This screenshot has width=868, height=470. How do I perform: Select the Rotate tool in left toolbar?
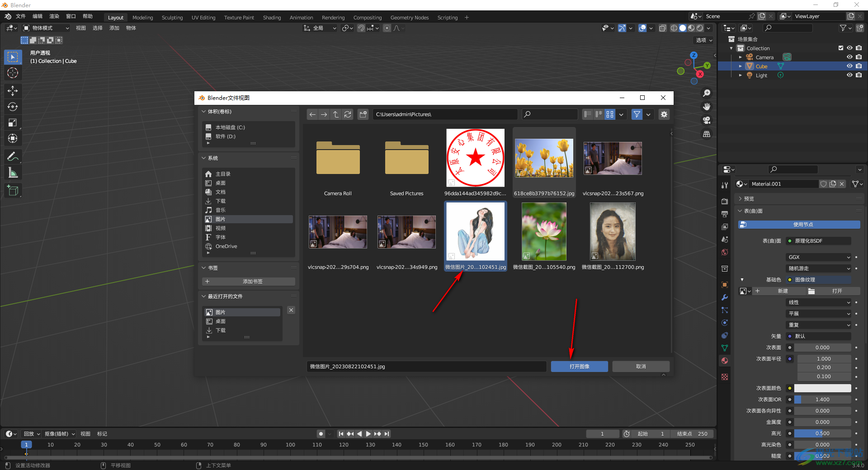tap(13, 107)
